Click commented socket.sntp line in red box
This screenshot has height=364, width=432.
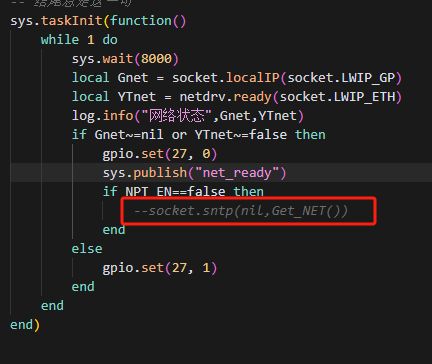click(x=241, y=211)
